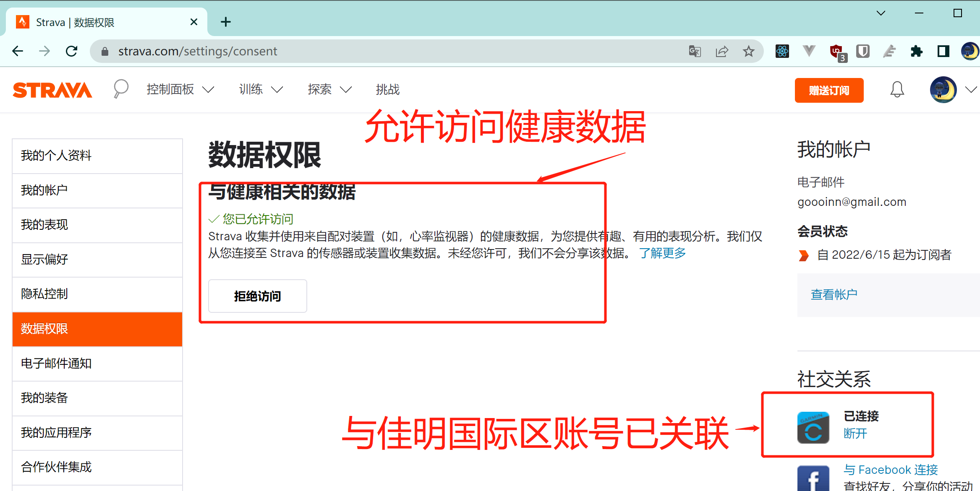The width and height of the screenshot is (980, 491).
Task: Open the profile avatar dropdown arrow
Action: [970, 90]
